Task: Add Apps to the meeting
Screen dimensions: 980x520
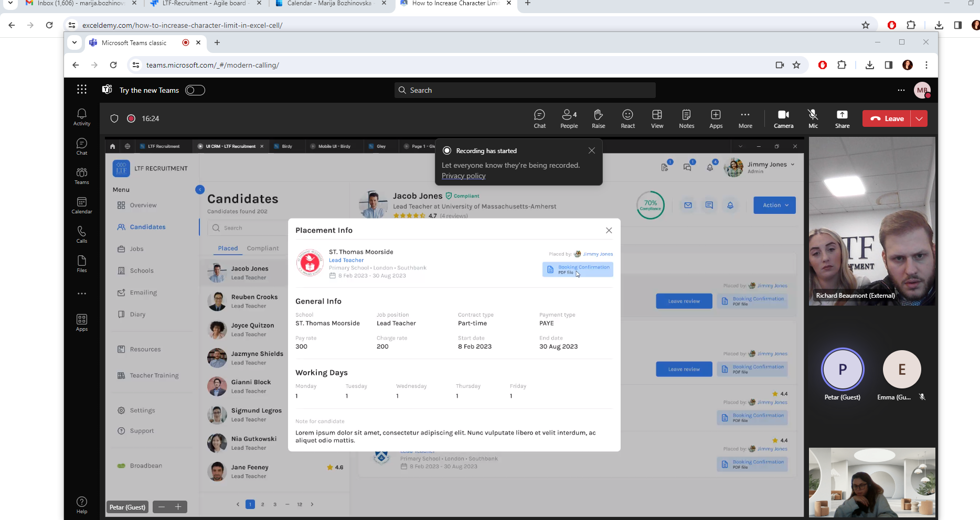Action: [x=716, y=119]
